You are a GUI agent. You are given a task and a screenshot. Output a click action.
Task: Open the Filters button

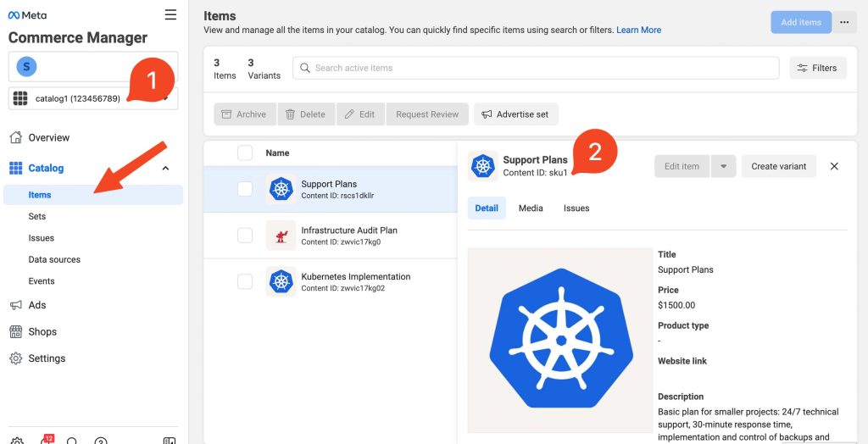(818, 68)
